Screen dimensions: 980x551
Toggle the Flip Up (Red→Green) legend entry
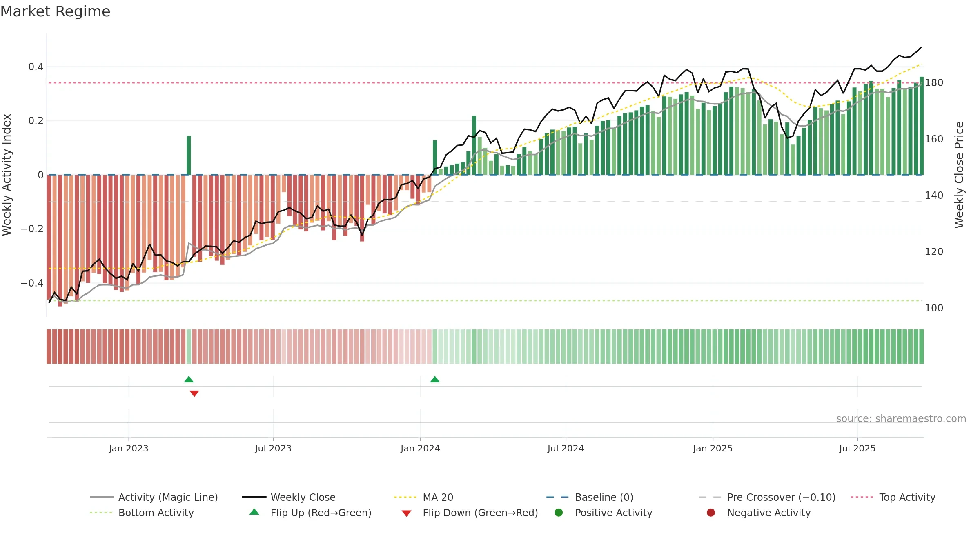310,513
